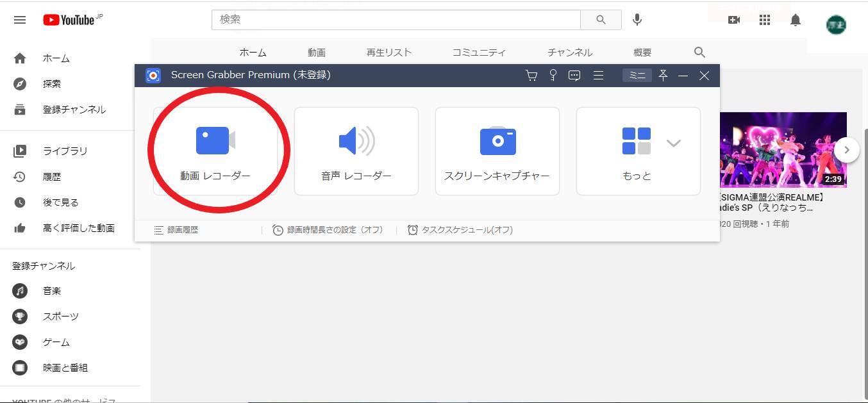Open 録画履歴 recording history

click(176, 230)
